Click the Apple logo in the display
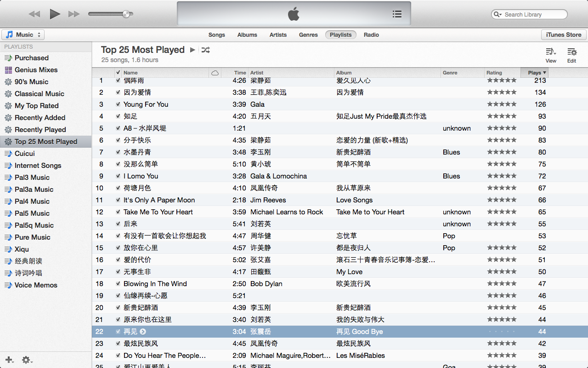Image resolution: width=588 pixels, height=368 pixels. (294, 14)
